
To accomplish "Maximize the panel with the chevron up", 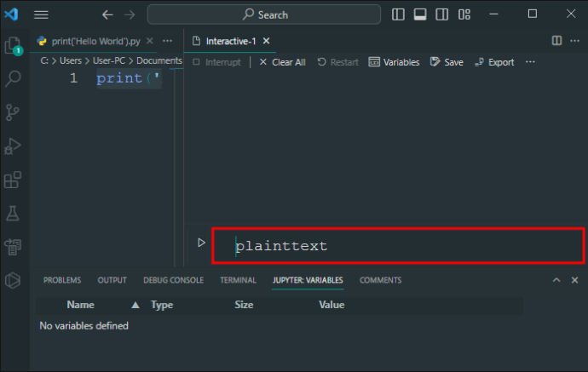I will tap(556, 280).
